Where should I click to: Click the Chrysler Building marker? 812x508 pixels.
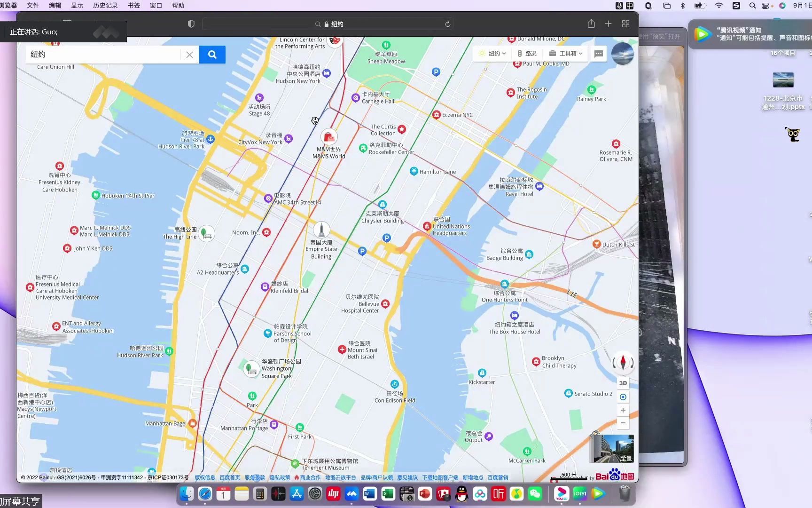point(383,204)
